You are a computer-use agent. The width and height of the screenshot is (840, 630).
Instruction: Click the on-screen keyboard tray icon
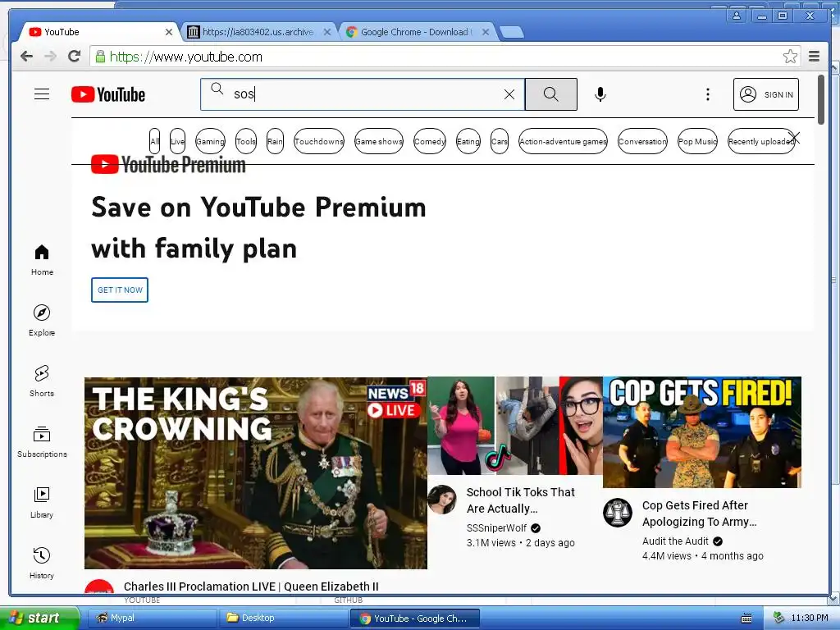coord(746,619)
